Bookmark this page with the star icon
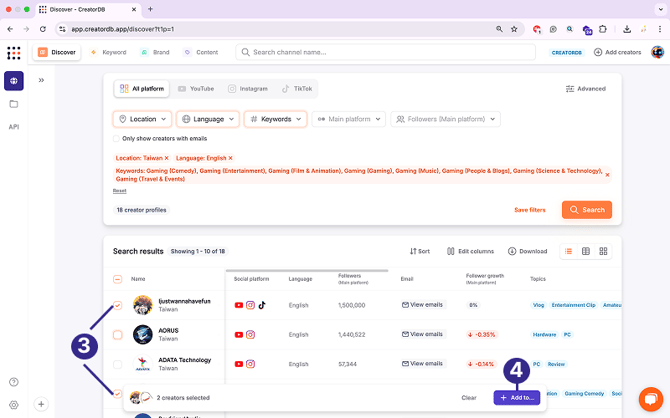670x418 pixels. point(514,29)
